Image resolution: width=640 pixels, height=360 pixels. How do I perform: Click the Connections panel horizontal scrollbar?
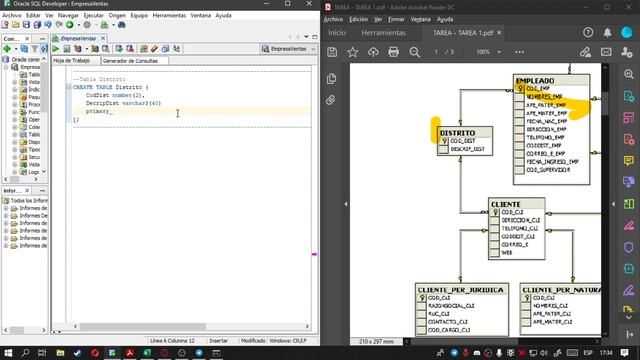point(15,179)
